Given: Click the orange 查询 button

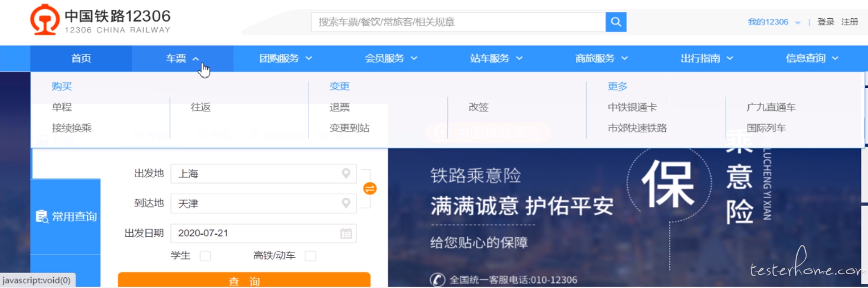Looking at the screenshot, I should tap(244, 280).
